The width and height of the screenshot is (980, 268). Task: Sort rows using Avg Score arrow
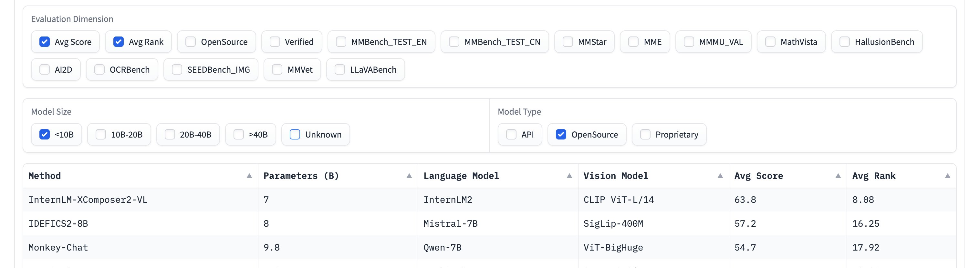pos(838,176)
